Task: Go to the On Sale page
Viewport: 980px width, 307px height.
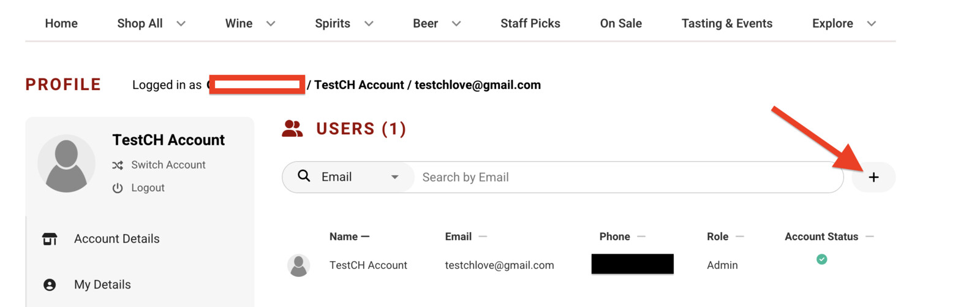Action: pyautogui.click(x=620, y=23)
